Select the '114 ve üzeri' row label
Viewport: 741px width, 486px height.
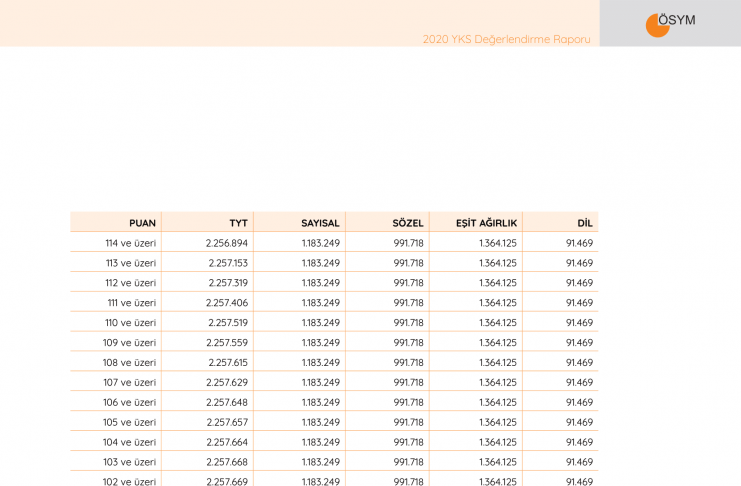(130, 243)
